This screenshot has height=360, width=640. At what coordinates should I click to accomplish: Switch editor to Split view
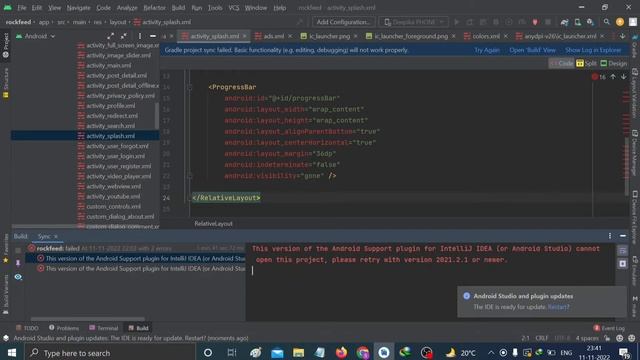(x=587, y=63)
